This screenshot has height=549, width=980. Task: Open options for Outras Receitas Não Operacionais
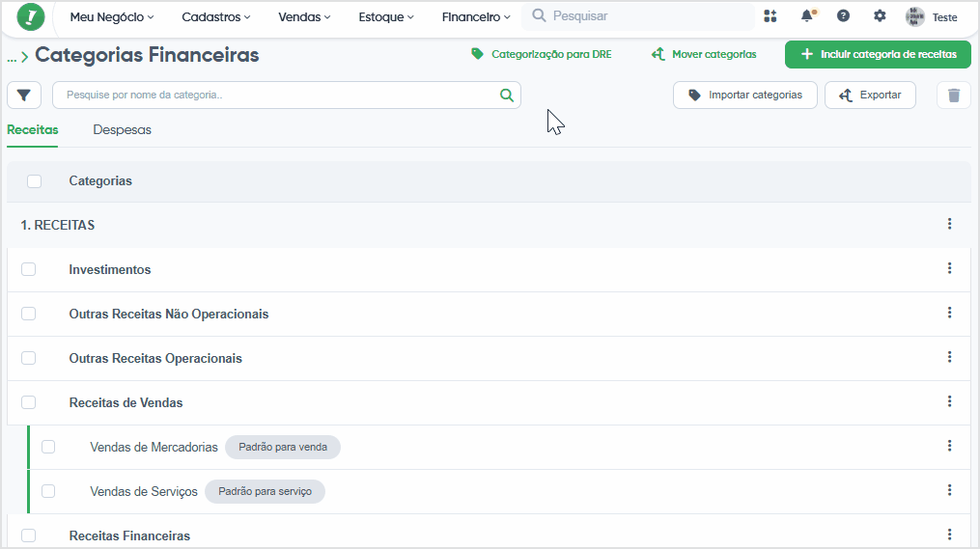coord(949,313)
